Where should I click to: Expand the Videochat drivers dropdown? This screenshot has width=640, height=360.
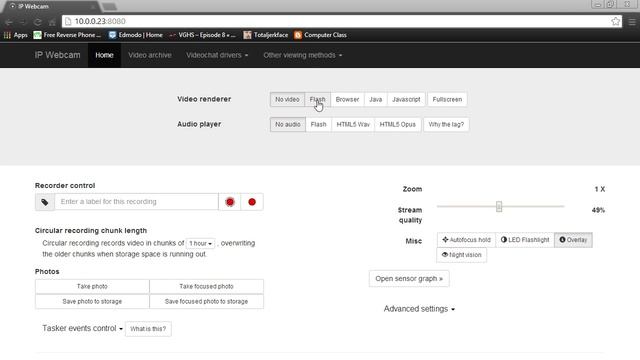[x=217, y=55]
